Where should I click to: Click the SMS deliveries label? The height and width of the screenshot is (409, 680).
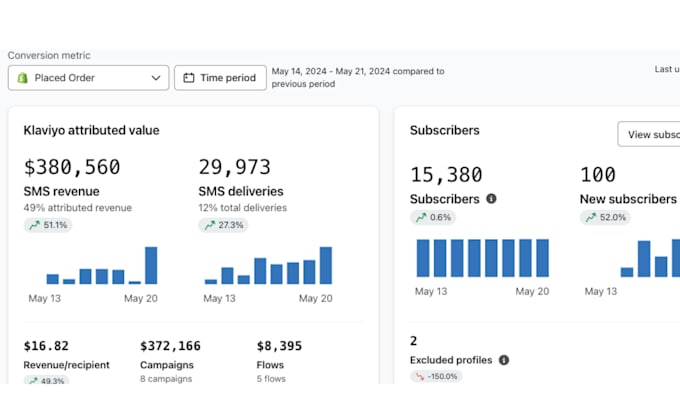pos(241,191)
